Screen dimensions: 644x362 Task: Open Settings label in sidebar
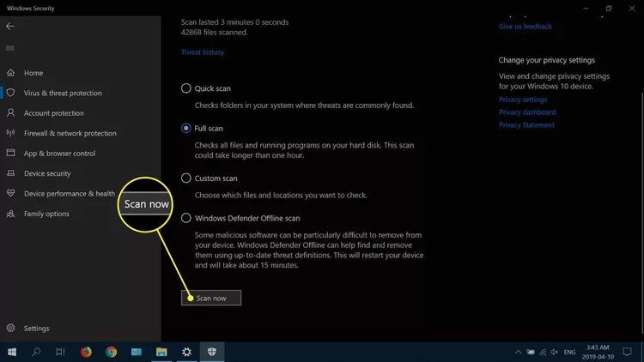pos(36,328)
